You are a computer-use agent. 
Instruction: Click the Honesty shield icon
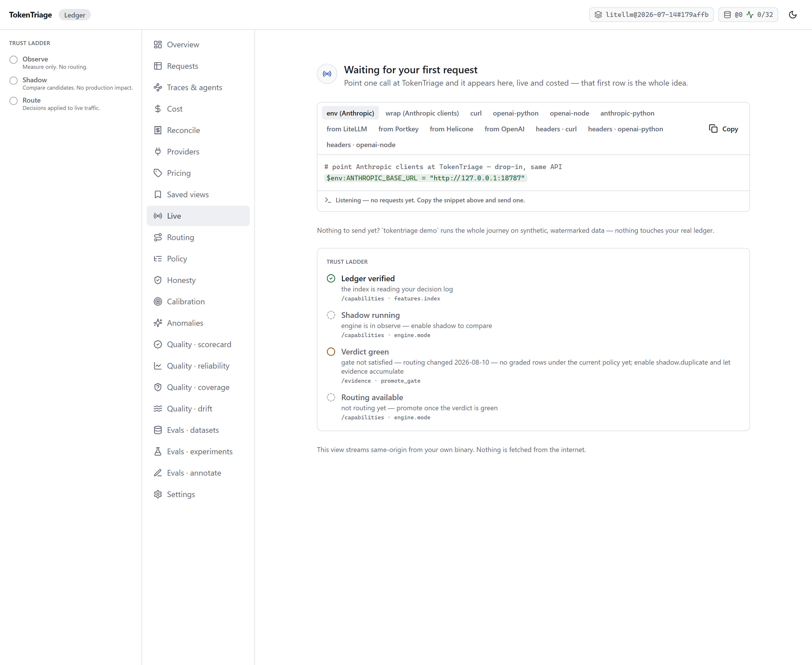coord(158,280)
